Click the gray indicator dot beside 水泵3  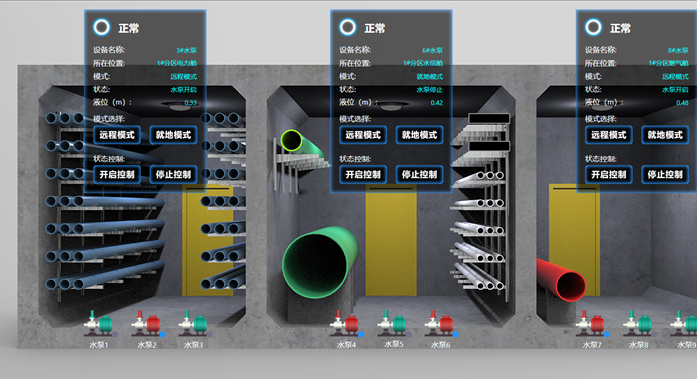pyautogui.click(x=209, y=334)
